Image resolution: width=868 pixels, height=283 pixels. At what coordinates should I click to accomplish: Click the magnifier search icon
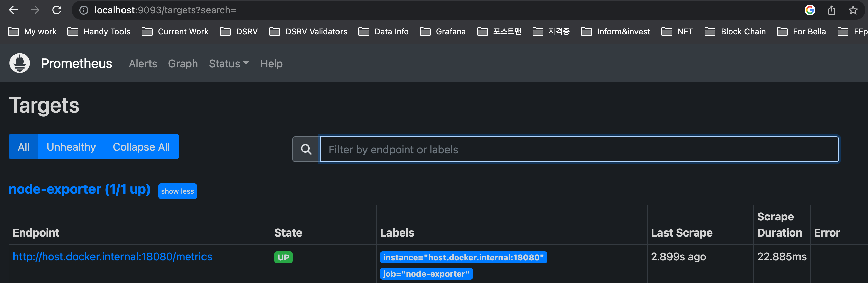[306, 149]
